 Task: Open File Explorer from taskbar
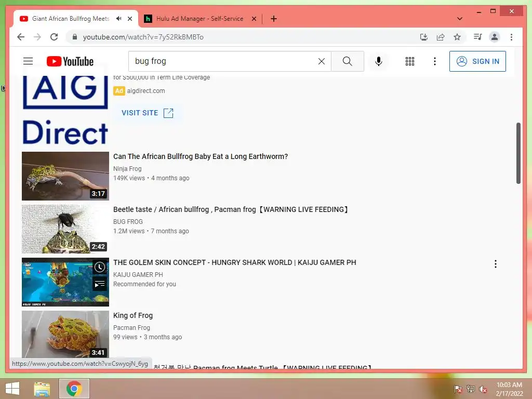click(x=42, y=389)
